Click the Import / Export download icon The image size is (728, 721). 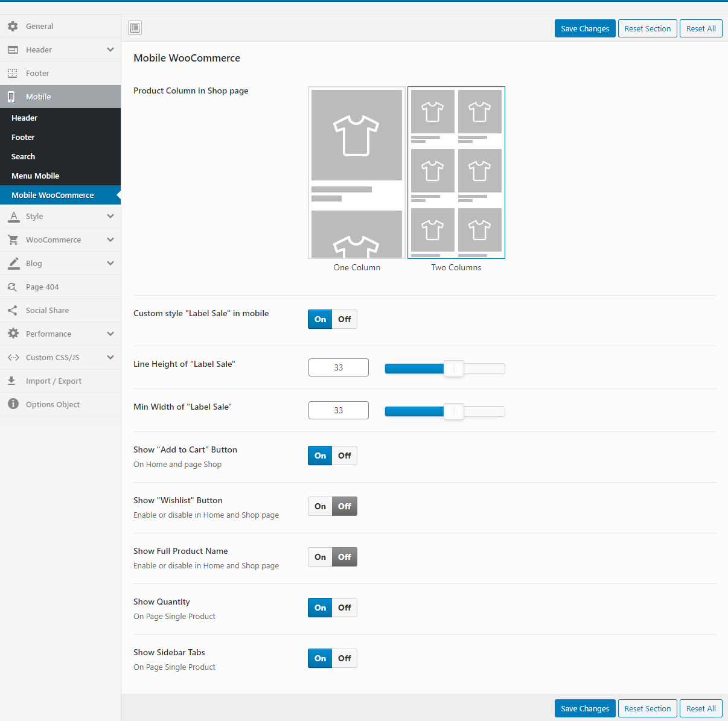(x=11, y=381)
